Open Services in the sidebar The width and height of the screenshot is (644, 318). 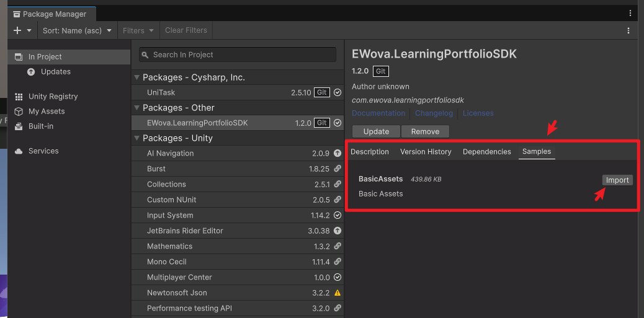pyautogui.click(x=69, y=151)
